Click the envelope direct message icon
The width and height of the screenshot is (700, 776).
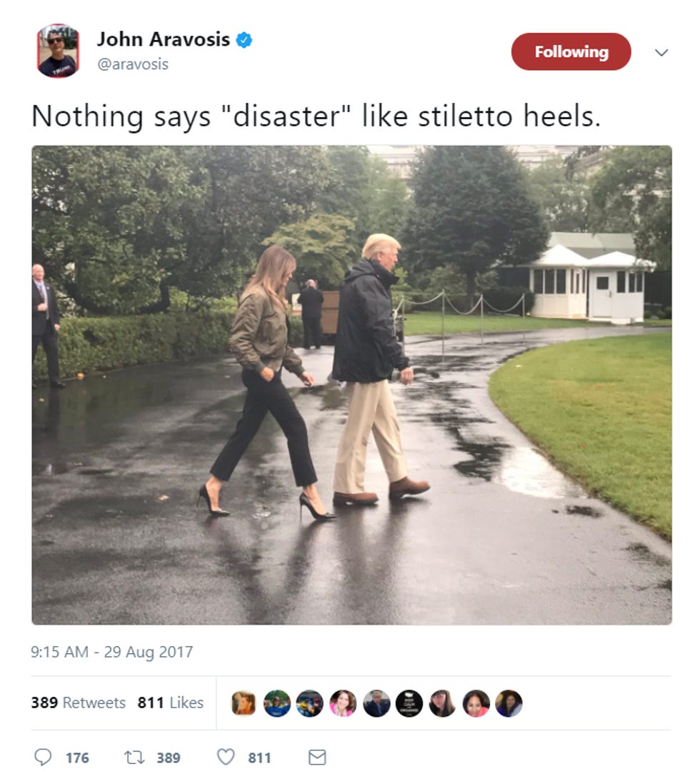click(317, 757)
